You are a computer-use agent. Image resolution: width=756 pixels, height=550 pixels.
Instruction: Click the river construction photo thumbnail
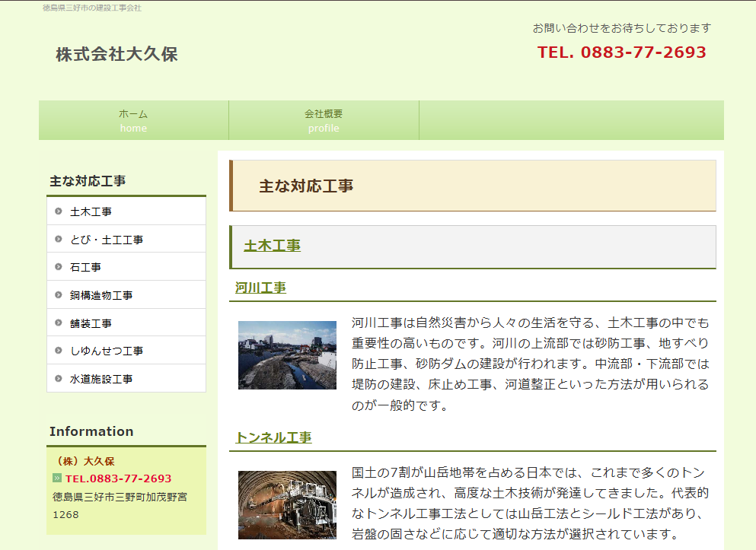(287, 355)
